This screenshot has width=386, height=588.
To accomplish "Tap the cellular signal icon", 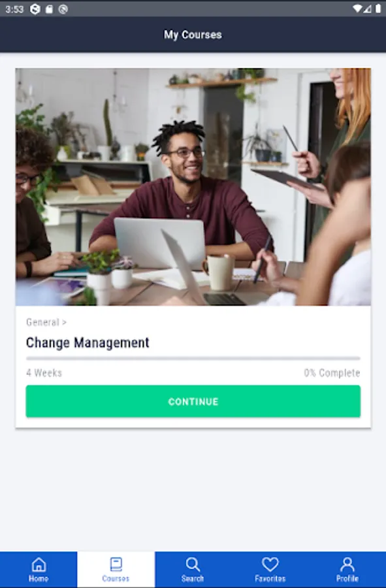I will (x=368, y=8).
